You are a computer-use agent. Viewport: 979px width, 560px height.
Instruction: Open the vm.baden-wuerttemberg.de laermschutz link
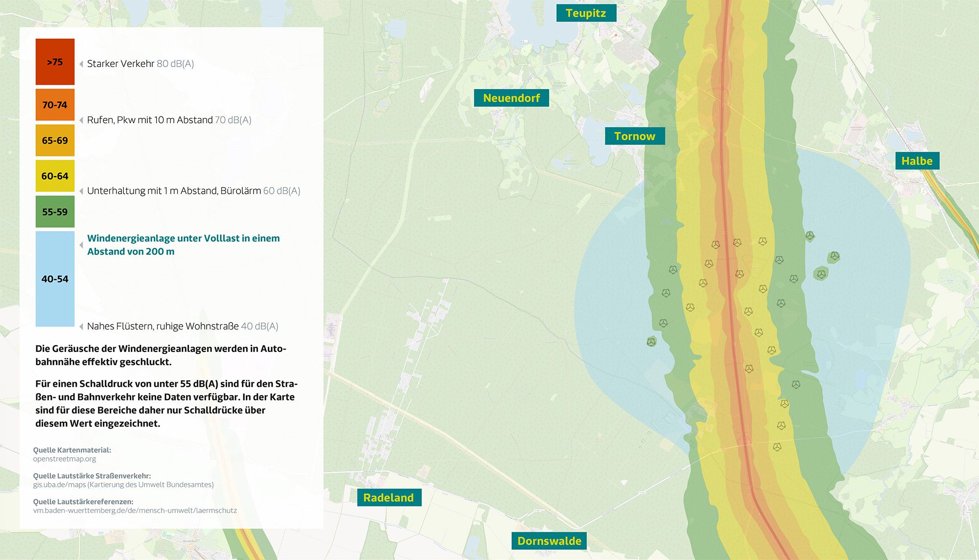click(x=135, y=511)
